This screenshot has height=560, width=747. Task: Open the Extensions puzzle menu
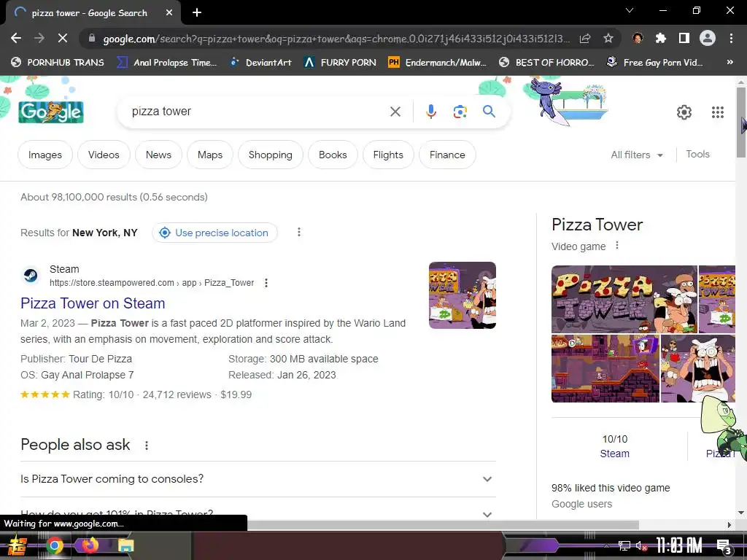tap(660, 38)
